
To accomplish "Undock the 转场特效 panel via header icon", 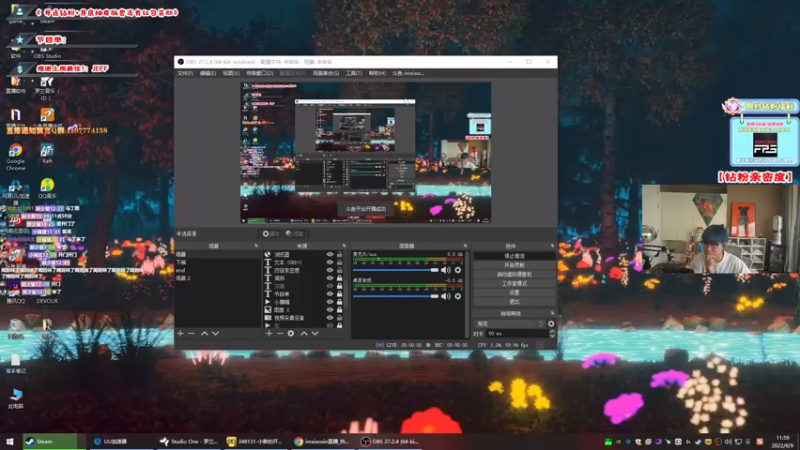I will 552,313.
